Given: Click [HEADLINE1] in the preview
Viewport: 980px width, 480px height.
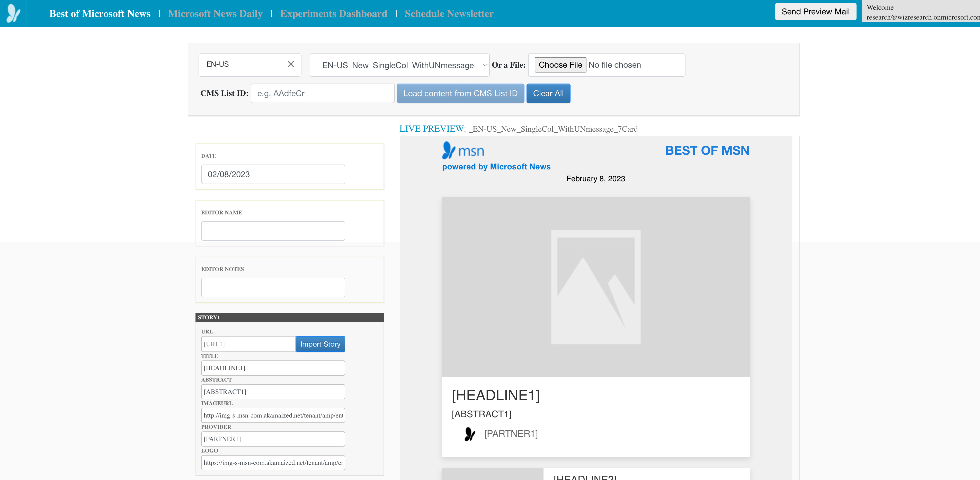Looking at the screenshot, I should coord(496,395).
